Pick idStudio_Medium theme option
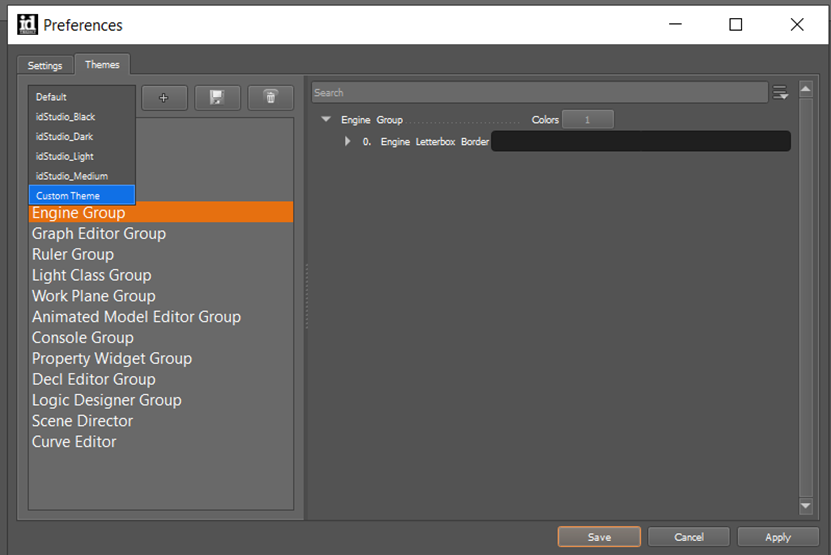The width and height of the screenshot is (831, 555). pos(82,176)
